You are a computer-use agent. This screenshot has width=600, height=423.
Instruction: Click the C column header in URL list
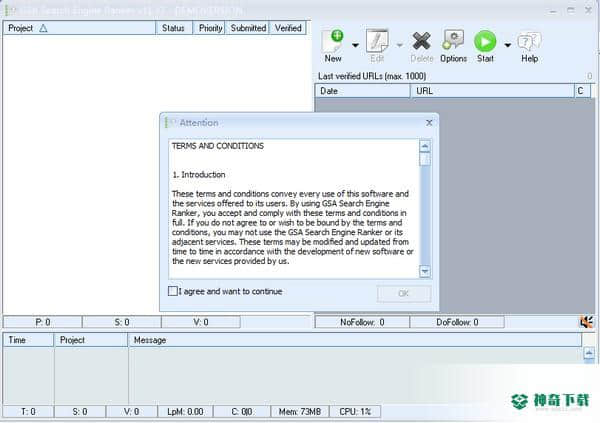pyautogui.click(x=582, y=91)
